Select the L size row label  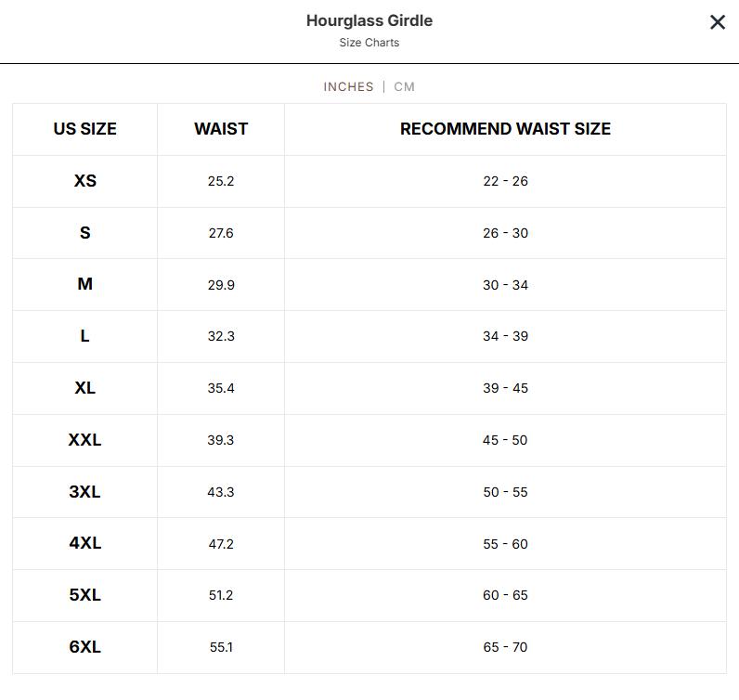click(84, 336)
